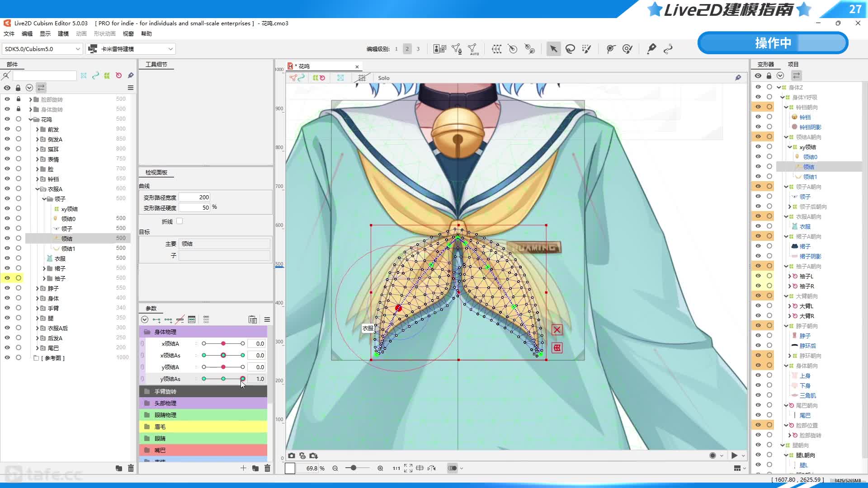Screen dimensions: 868x488
Task: Select the 花鸣 canvas document tab
Action: coord(324,66)
